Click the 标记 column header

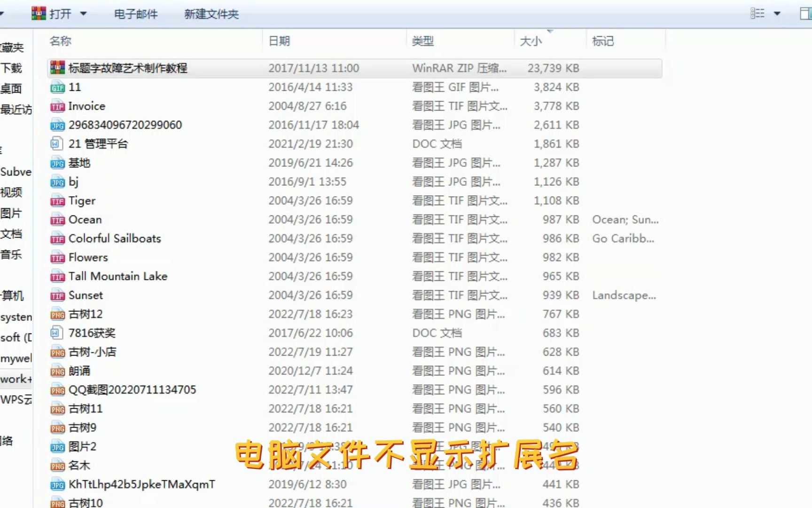click(x=603, y=41)
